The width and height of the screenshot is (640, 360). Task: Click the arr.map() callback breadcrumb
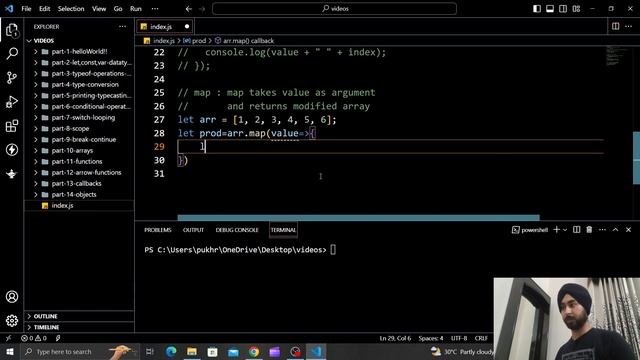(244, 41)
